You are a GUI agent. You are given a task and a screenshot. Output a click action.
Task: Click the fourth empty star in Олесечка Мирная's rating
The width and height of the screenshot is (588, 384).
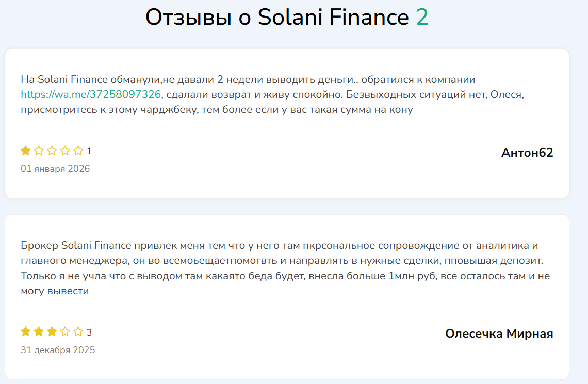point(65,332)
